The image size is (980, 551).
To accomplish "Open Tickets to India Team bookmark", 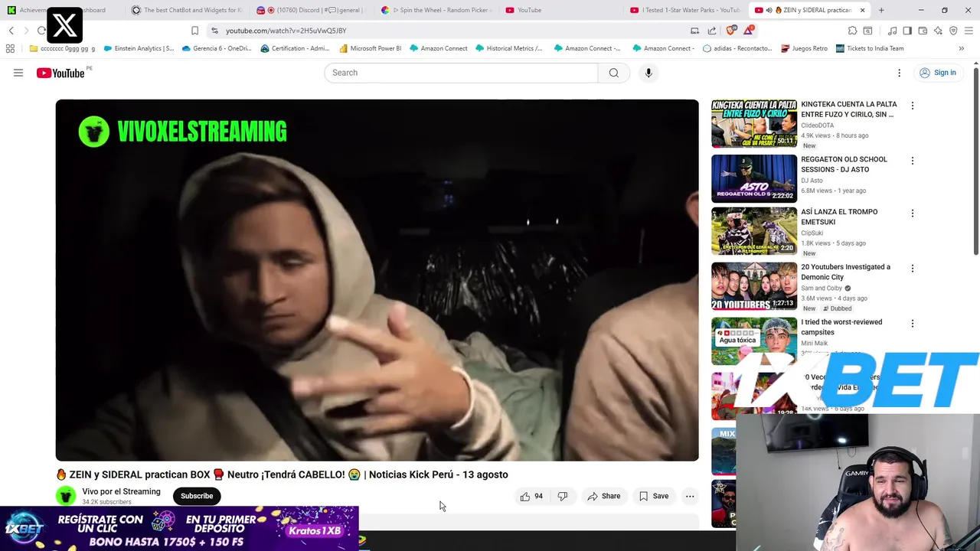I will click(x=870, y=48).
